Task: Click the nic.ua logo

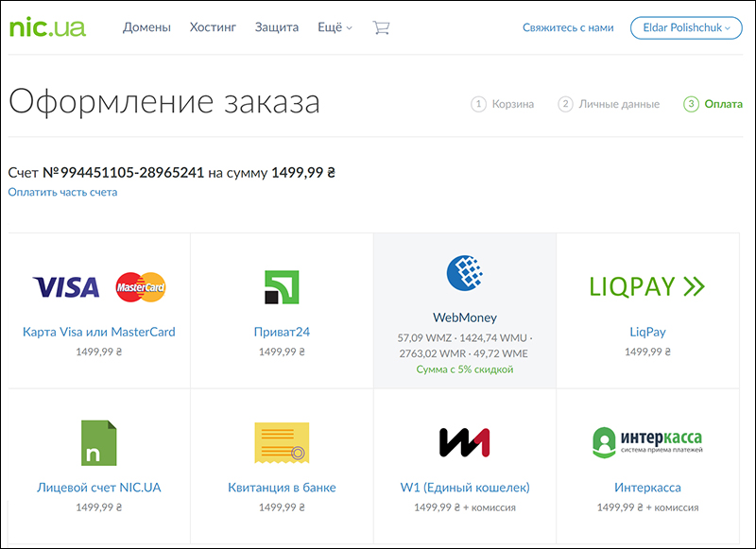Action: point(47,26)
